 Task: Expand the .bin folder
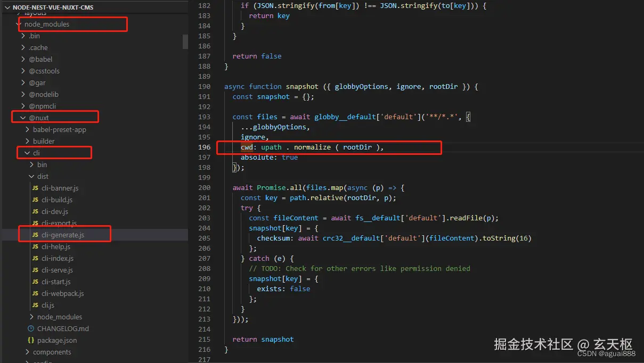click(x=23, y=36)
